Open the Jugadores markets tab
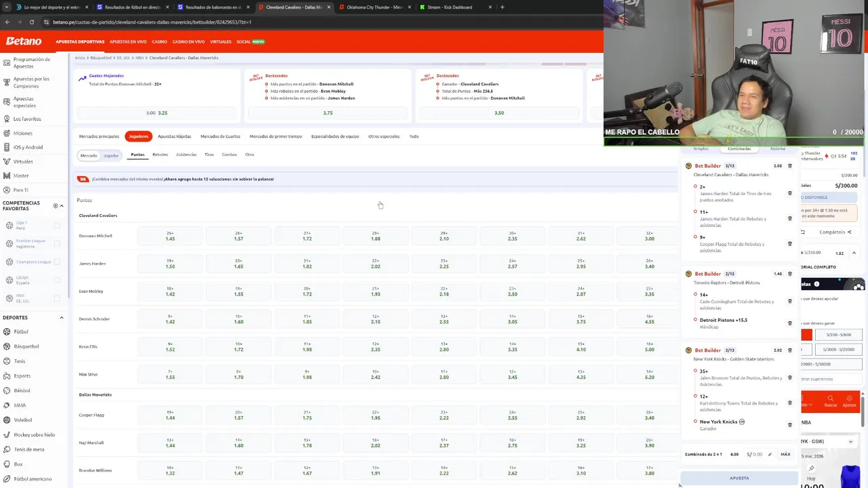The width and height of the screenshot is (868, 488). tap(138, 136)
